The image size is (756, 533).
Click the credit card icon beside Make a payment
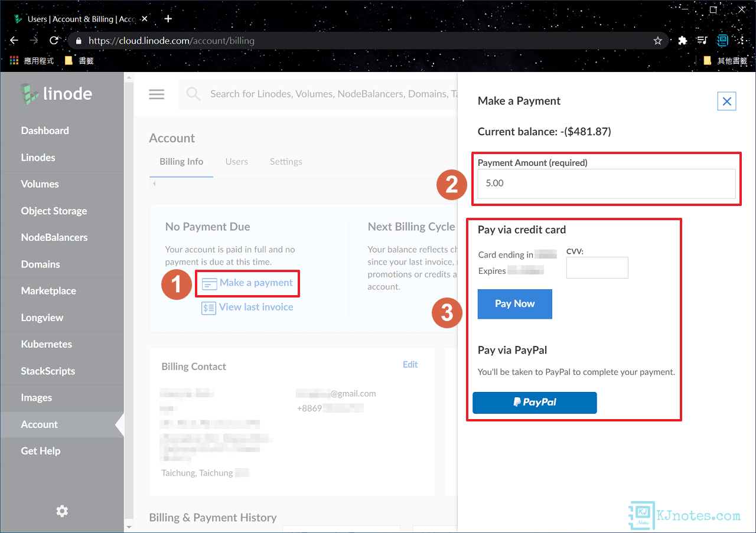209,284
